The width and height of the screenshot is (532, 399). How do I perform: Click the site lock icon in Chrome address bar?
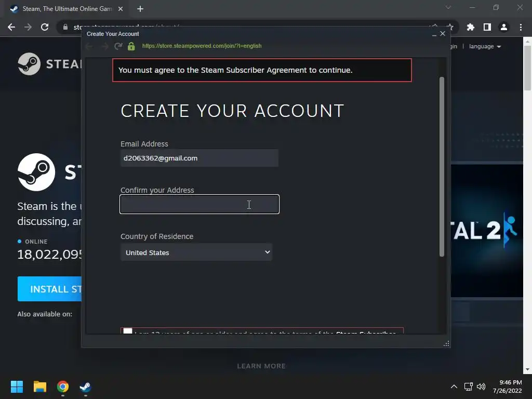click(65, 27)
